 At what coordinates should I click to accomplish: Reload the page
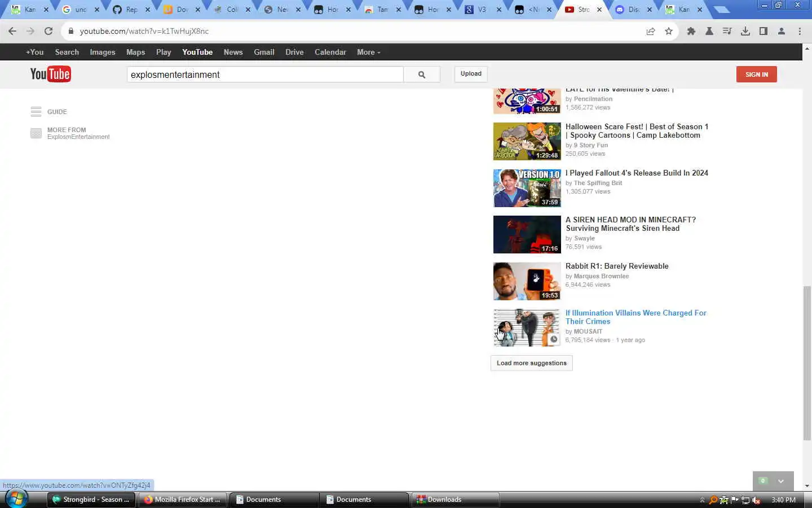click(x=48, y=31)
